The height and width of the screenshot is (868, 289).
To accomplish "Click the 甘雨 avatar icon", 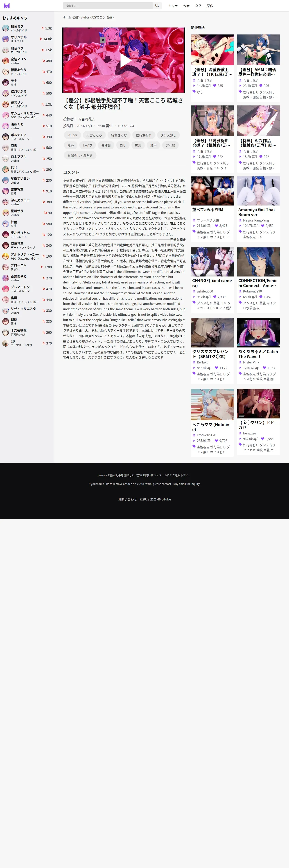I will point(6,224).
